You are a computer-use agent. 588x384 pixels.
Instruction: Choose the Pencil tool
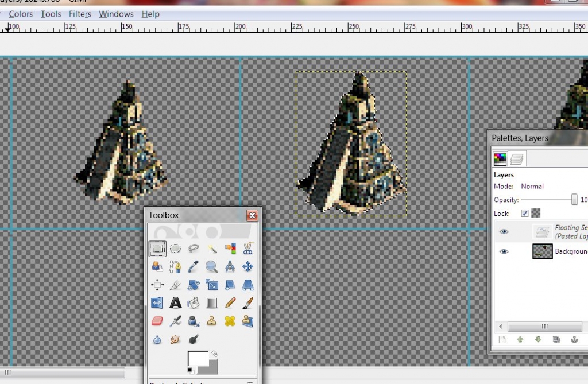[230, 302]
